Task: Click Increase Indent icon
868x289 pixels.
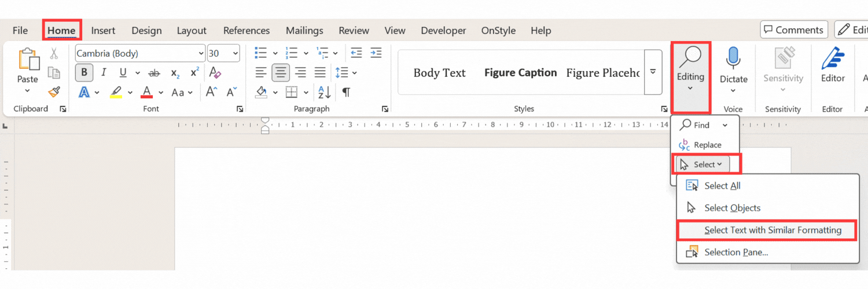Action: click(x=376, y=53)
